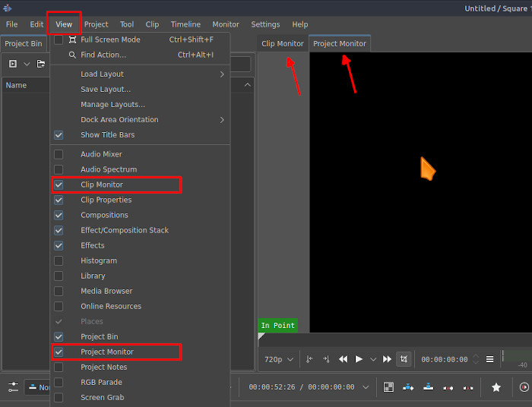532x407 pixels.
Task: Open the Timeline menu
Action: coord(185,24)
